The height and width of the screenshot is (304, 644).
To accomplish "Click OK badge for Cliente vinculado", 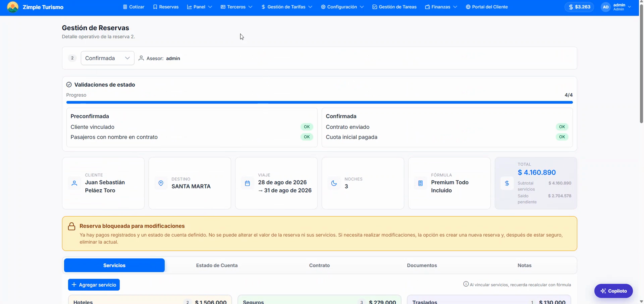I will [x=307, y=127].
